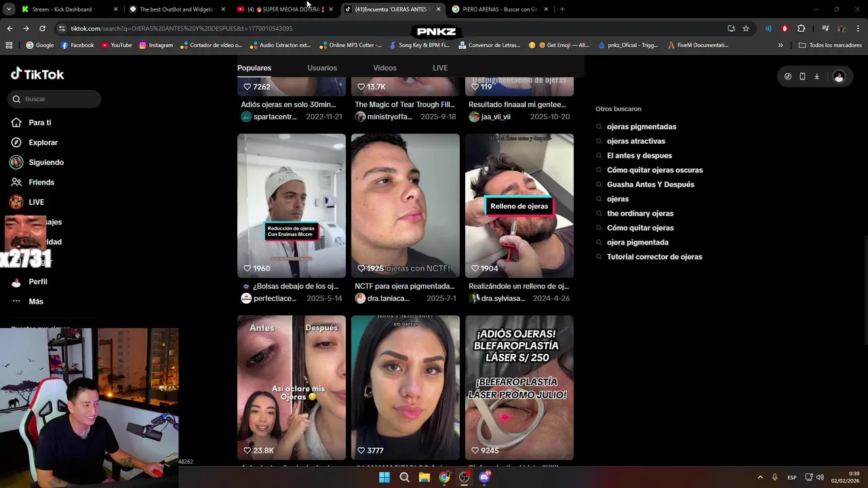The height and width of the screenshot is (488, 868).
Task: Open ministryoffa... author profile
Action: (x=383, y=117)
